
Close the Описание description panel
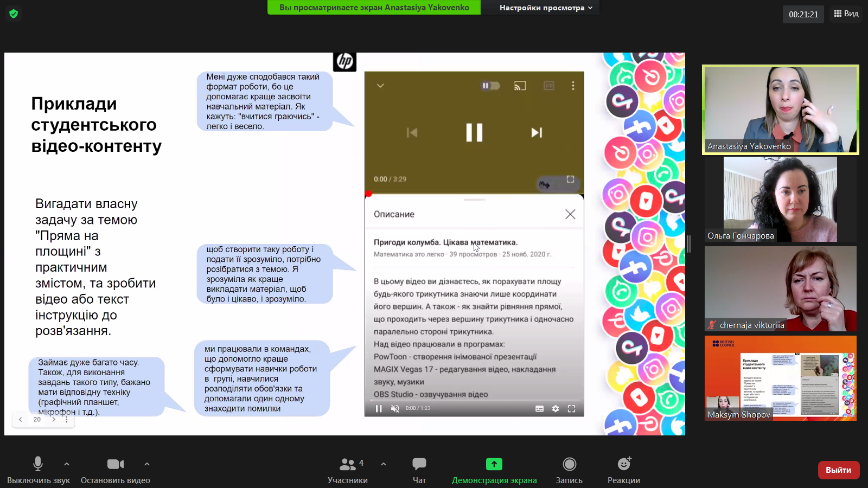tap(570, 214)
